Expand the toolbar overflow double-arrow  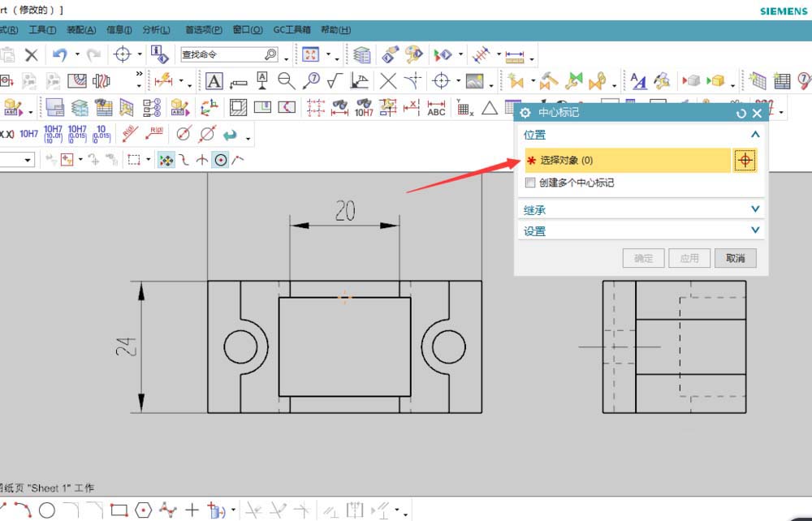139,74
